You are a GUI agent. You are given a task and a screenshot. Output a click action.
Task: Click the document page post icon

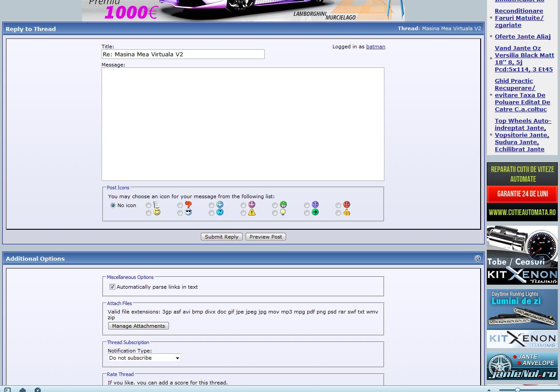[x=157, y=204]
